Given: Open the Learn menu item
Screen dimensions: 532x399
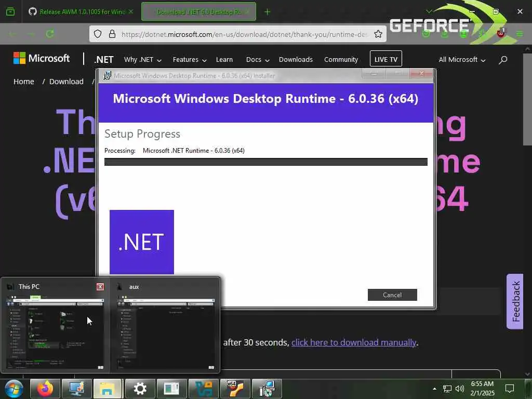Looking at the screenshot, I should (x=224, y=60).
